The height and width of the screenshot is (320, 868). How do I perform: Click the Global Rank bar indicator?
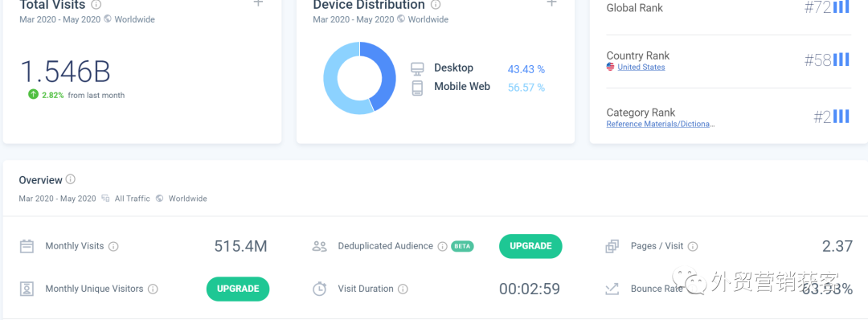click(x=841, y=6)
